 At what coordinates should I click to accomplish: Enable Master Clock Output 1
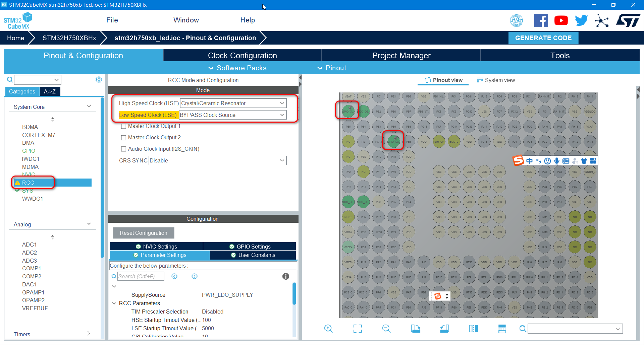click(x=123, y=126)
